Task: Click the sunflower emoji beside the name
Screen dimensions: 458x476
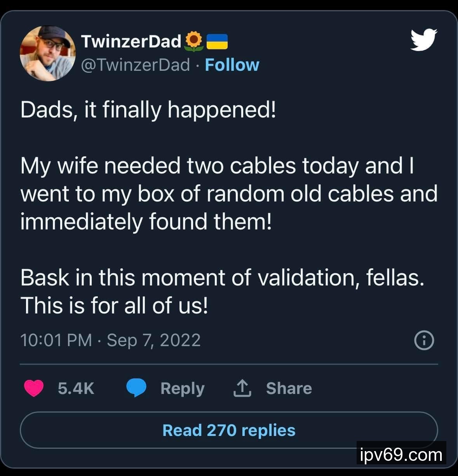Action: click(194, 42)
